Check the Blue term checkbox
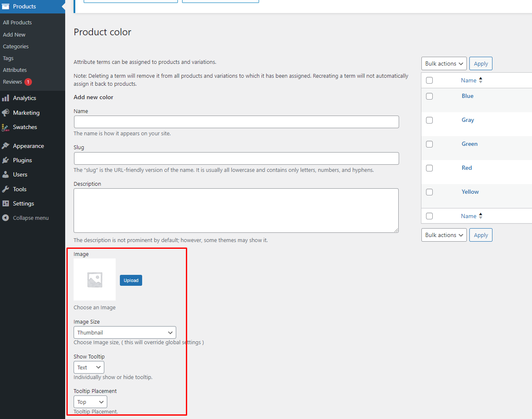 point(429,96)
